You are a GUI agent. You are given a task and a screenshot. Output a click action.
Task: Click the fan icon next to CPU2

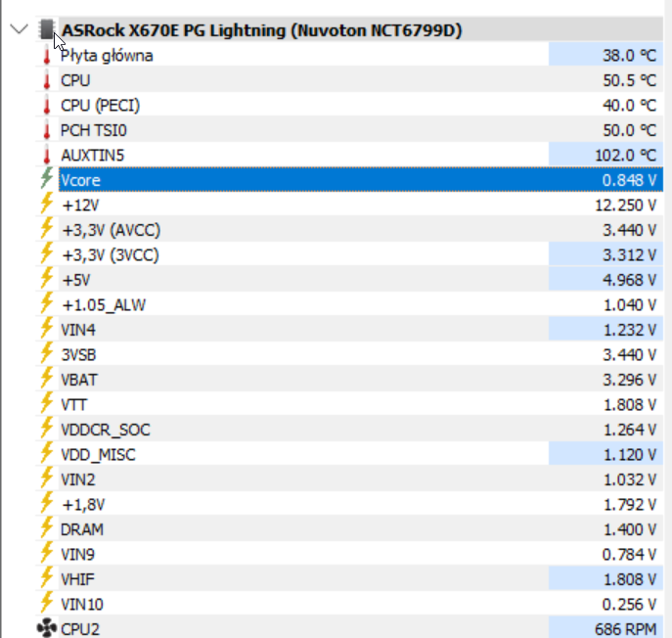pos(46,628)
